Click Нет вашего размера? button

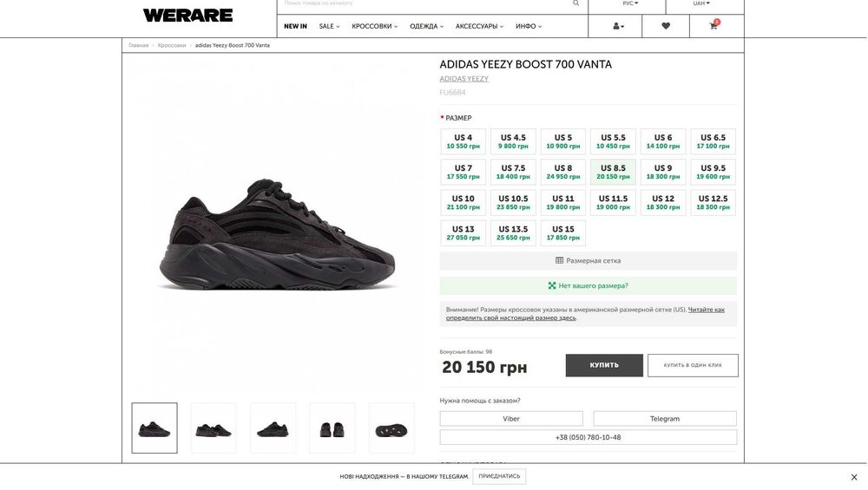click(588, 286)
